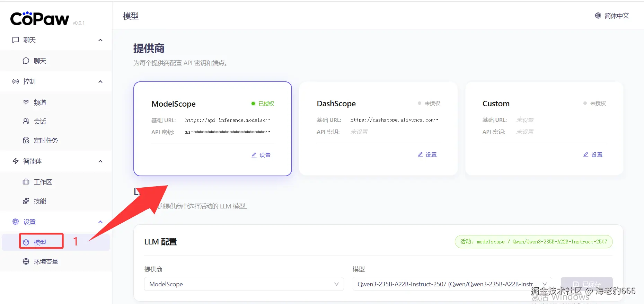Collapse the 智能体 sidebar section
This screenshot has width=644, height=304.
(x=100, y=161)
